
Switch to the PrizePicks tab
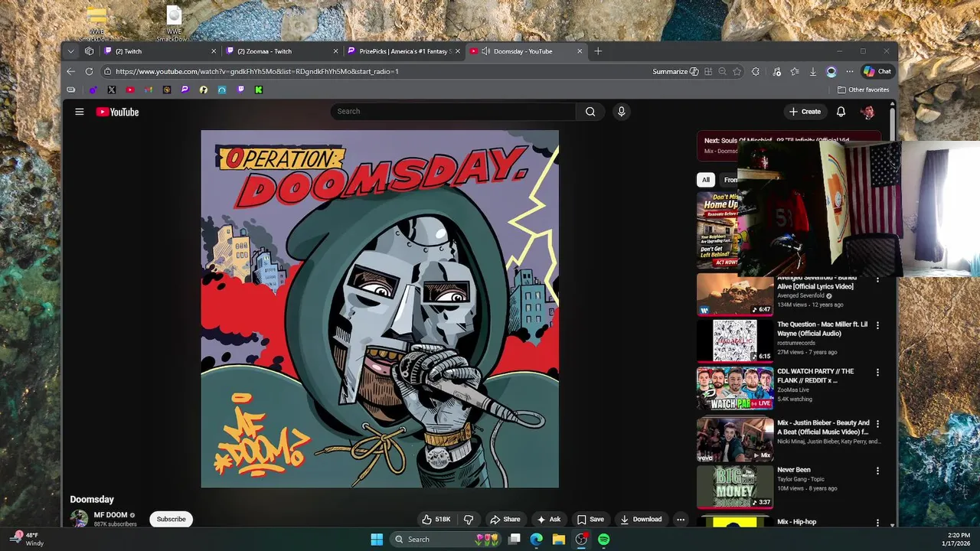403,51
